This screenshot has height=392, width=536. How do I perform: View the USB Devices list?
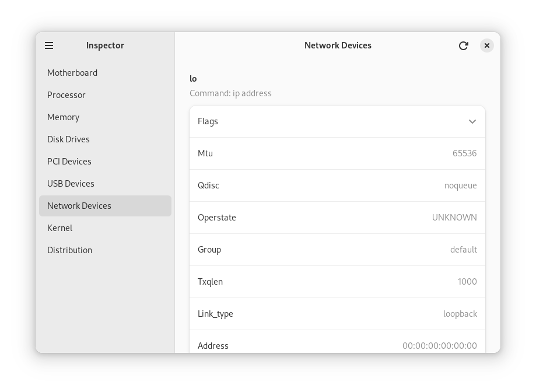(x=105, y=184)
